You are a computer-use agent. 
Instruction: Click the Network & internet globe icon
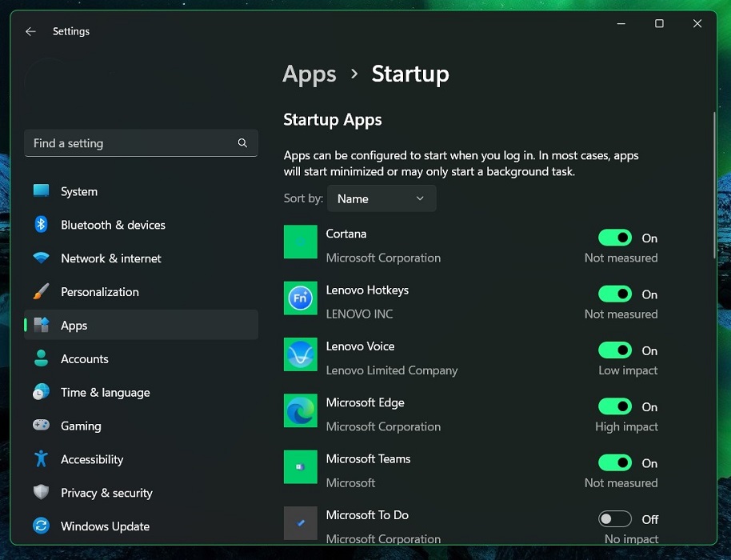[x=41, y=258]
